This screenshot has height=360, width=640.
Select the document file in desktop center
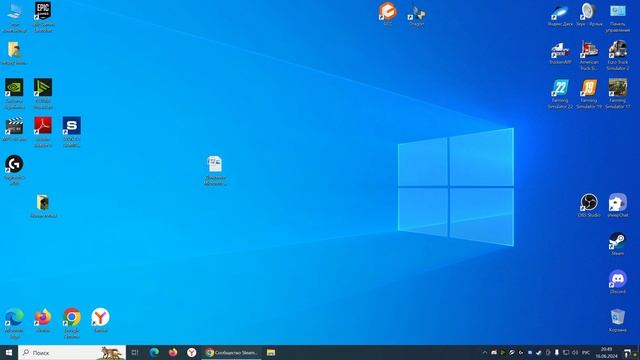point(215,170)
